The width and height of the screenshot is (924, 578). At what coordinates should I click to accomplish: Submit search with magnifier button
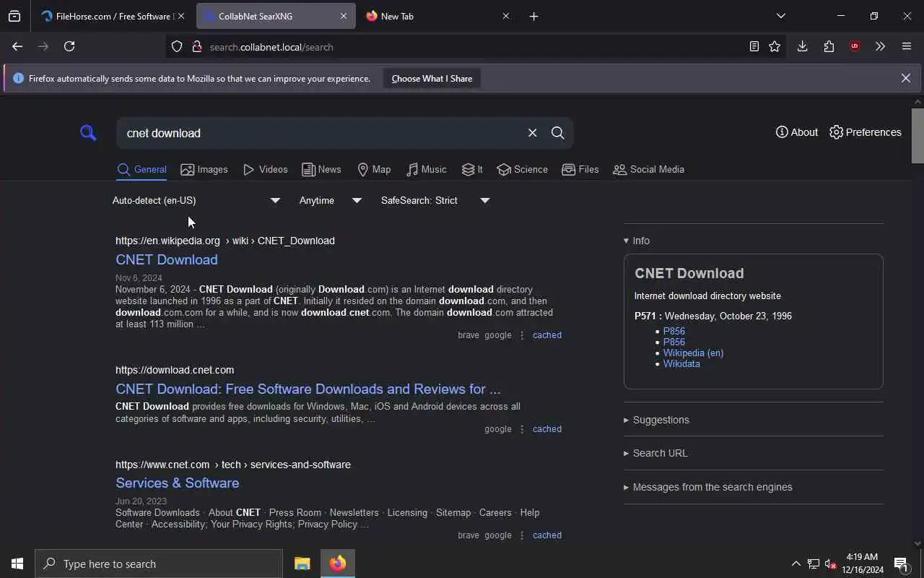557,133
